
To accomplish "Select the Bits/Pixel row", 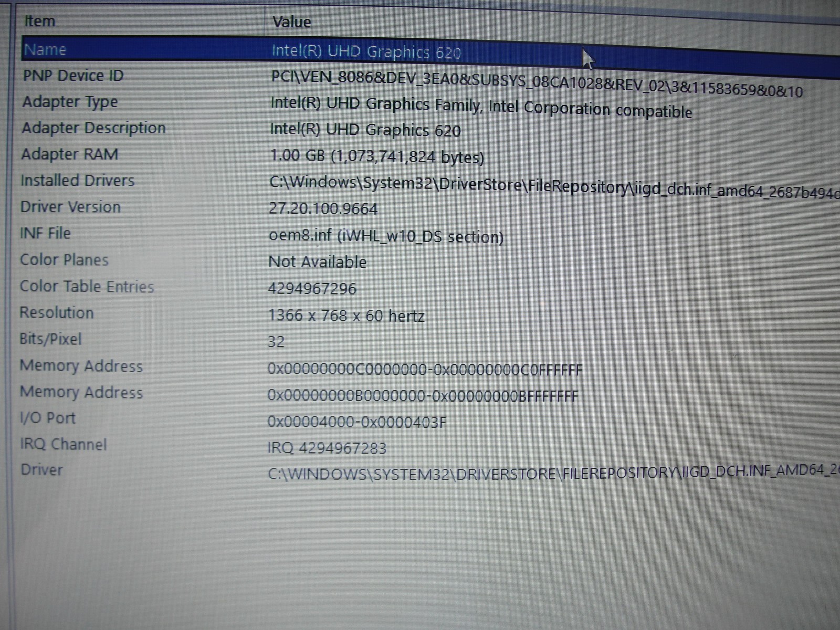I will 50,339.
